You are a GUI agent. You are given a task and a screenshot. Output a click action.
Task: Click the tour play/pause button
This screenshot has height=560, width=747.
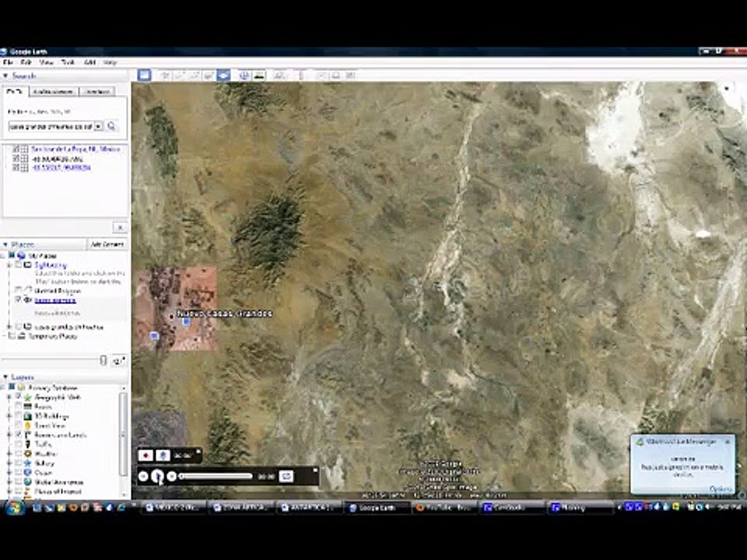157,476
